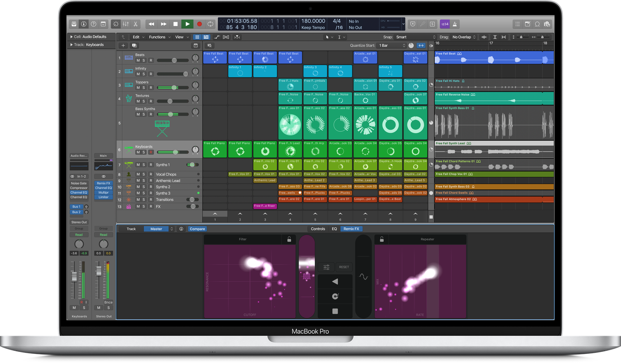Open the Remix FX plugin slot

click(103, 183)
